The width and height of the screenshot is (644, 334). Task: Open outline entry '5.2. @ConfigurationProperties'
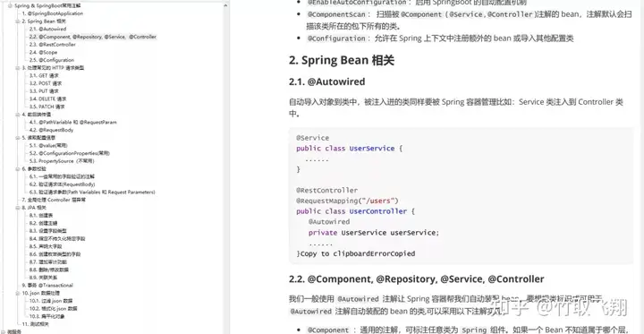70,153
